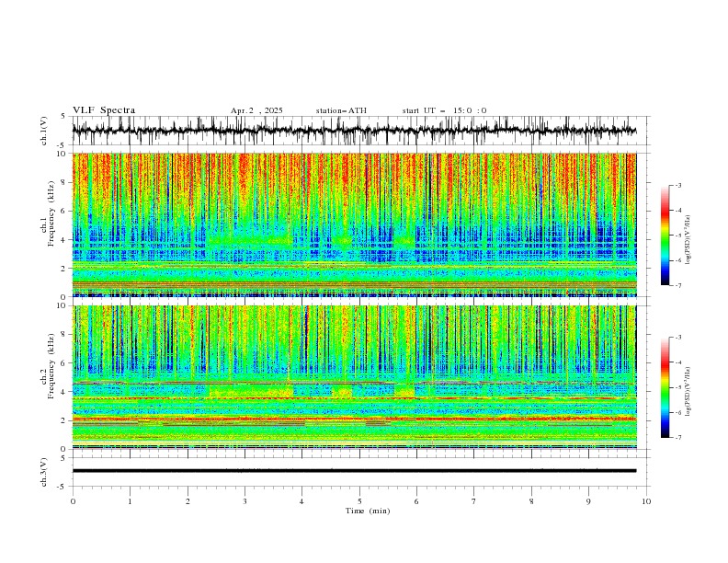The height and width of the screenshot is (563, 728).
Task: Click the ch.2 spectrogram panel
Action: (x=354, y=377)
